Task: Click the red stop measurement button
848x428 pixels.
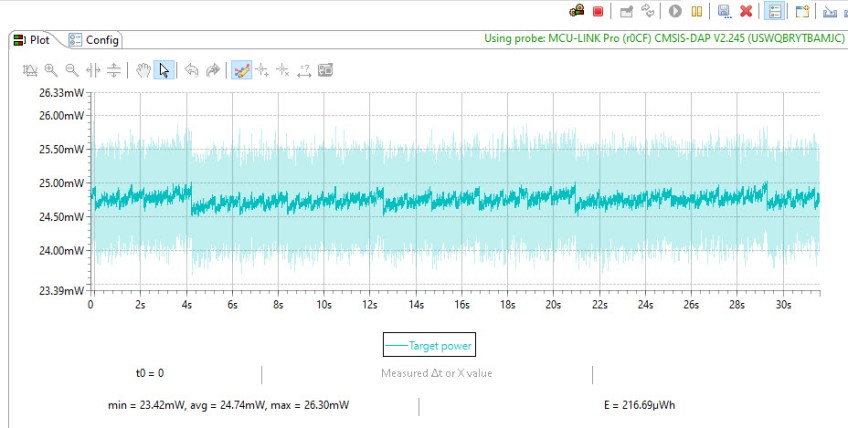Action: [598, 11]
